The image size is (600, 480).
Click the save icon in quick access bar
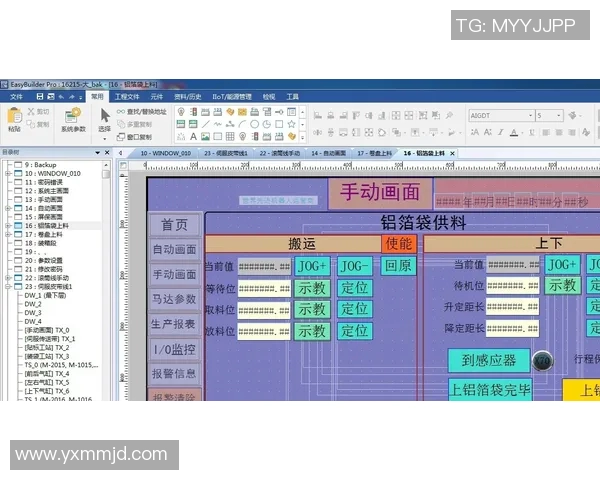pyautogui.click(x=40, y=96)
